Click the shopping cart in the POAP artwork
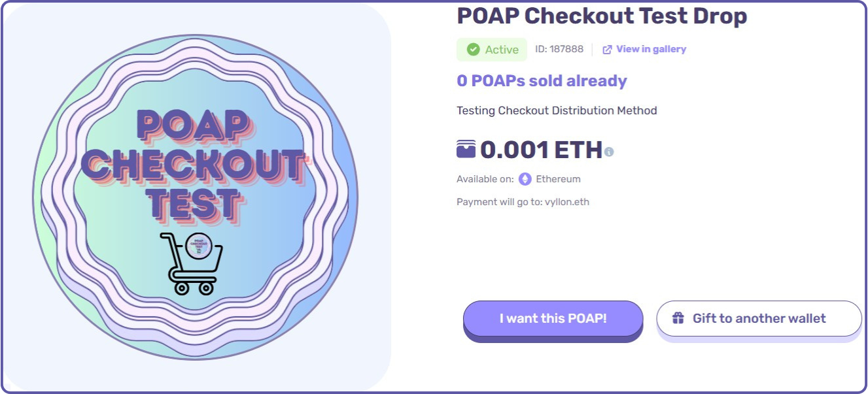 (x=192, y=265)
